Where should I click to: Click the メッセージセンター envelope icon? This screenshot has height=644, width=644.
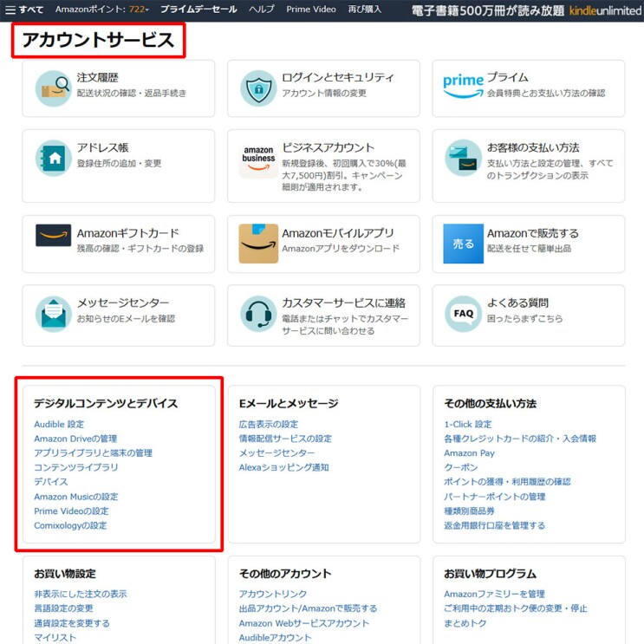coord(54,314)
